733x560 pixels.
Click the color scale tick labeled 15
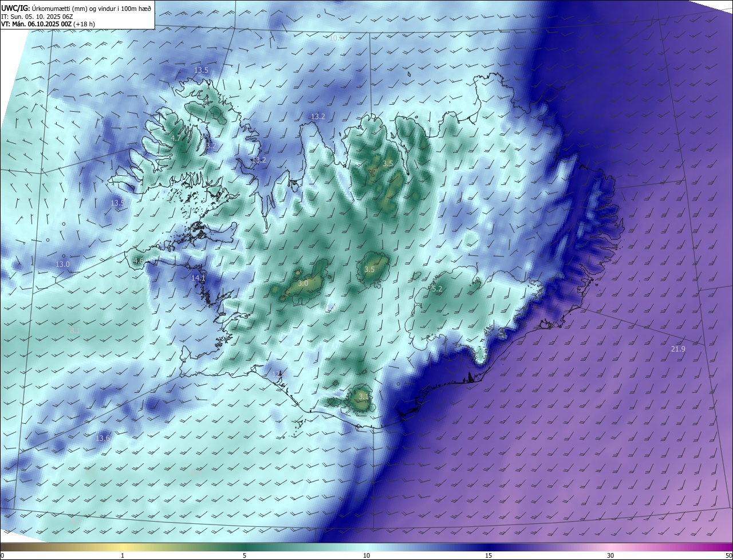click(x=488, y=555)
